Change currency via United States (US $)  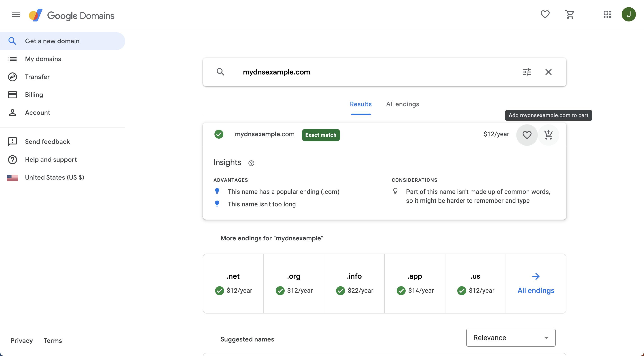tap(55, 177)
